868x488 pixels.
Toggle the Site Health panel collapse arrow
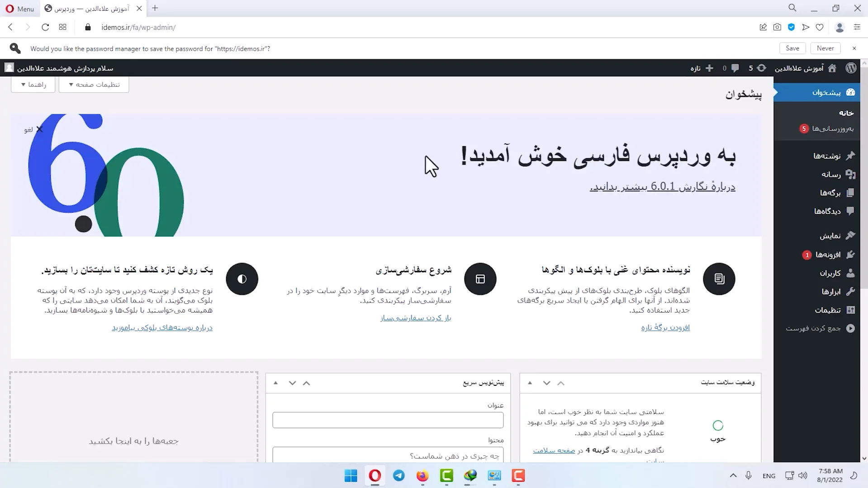(x=530, y=383)
